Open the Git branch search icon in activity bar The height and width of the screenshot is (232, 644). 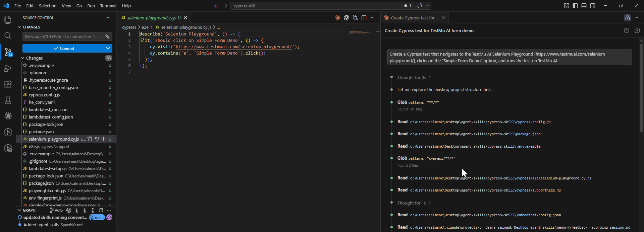click(x=8, y=148)
